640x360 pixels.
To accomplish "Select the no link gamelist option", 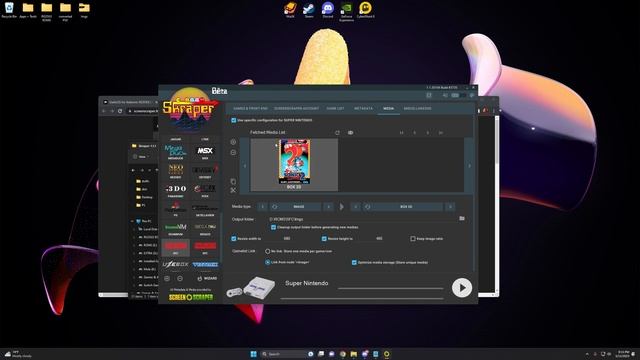I will coord(268,251).
